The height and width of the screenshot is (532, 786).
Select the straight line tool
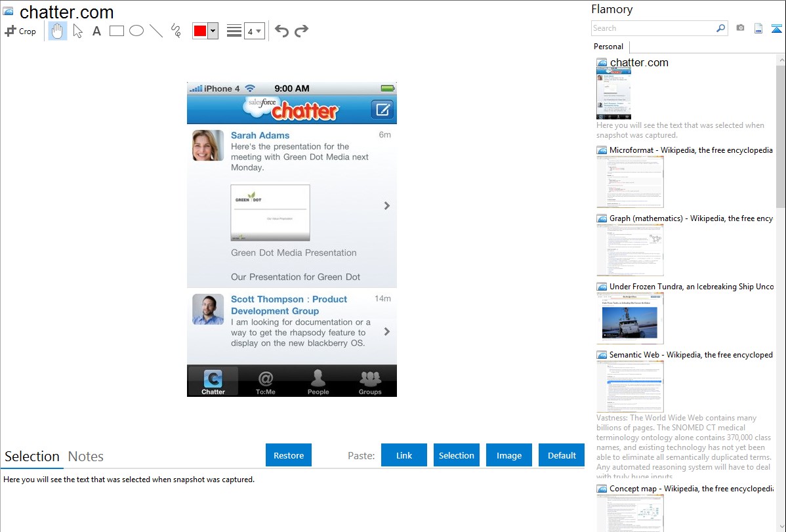coord(156,31)
